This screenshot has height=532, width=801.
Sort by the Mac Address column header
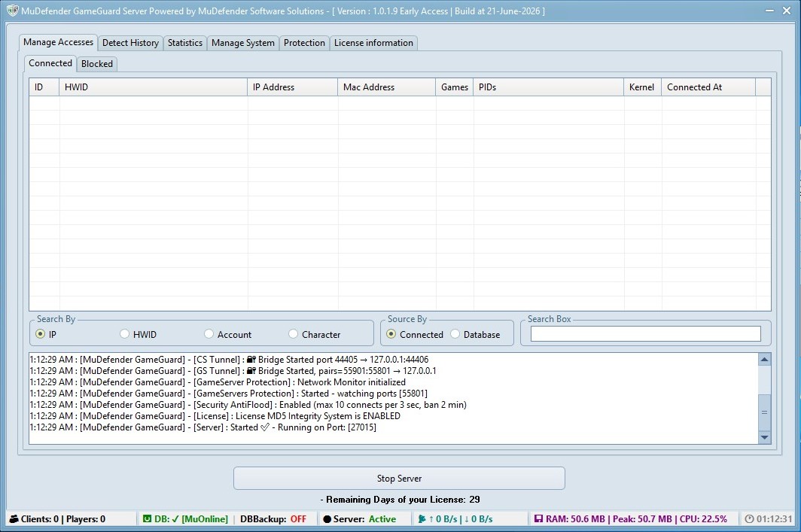pos(387,87)
